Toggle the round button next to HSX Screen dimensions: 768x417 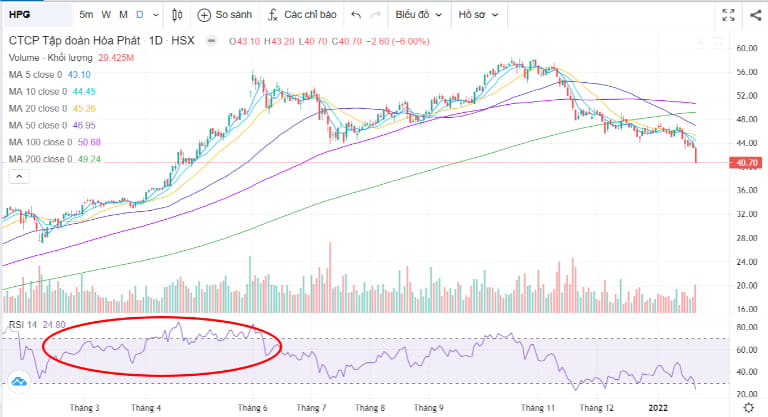(209, 42)
